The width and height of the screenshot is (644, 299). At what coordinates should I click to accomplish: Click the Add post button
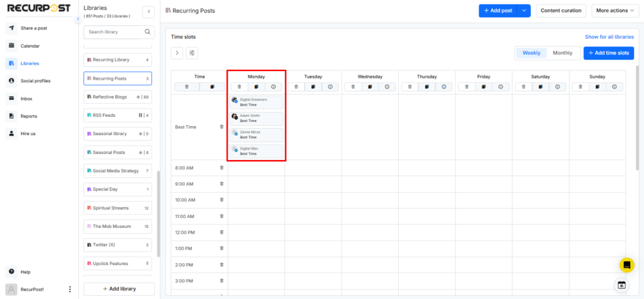[498, 11]
